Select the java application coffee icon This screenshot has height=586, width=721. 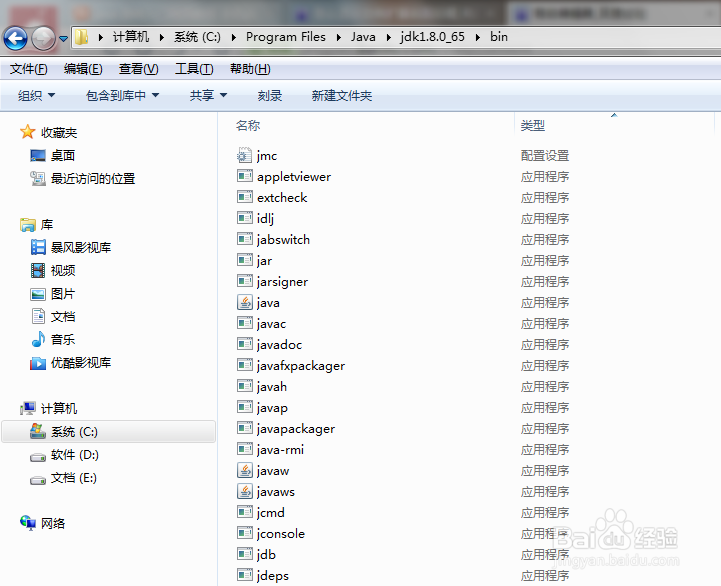pos(245,302)
